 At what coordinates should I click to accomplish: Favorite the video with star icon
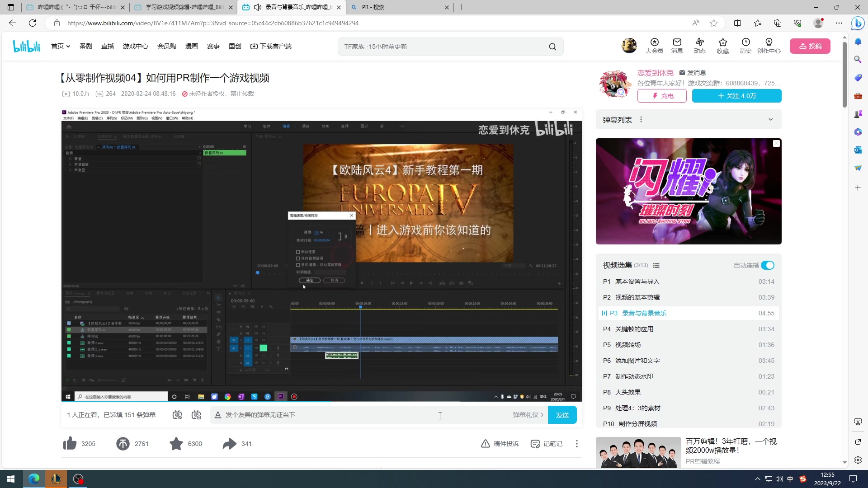tap(176, 444)
